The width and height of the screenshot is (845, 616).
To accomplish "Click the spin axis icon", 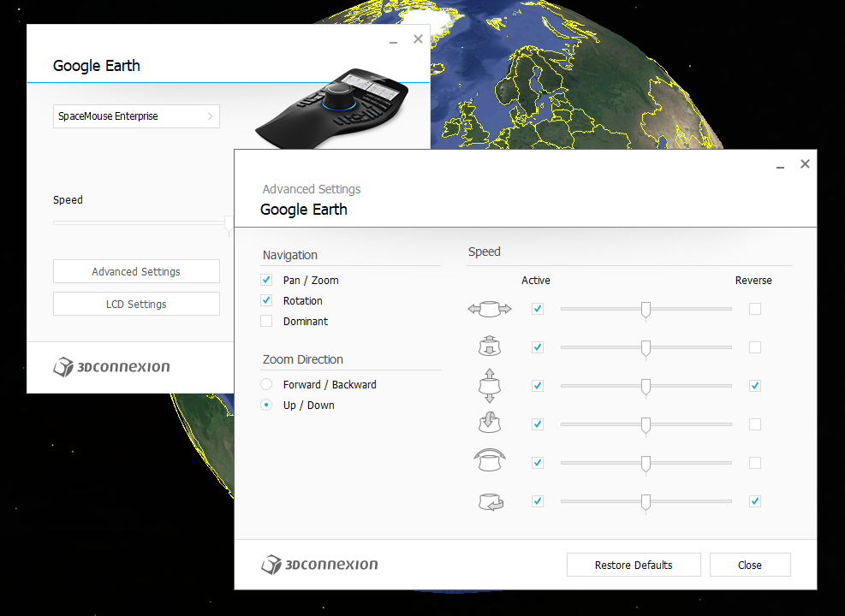I will pos(491,502).
